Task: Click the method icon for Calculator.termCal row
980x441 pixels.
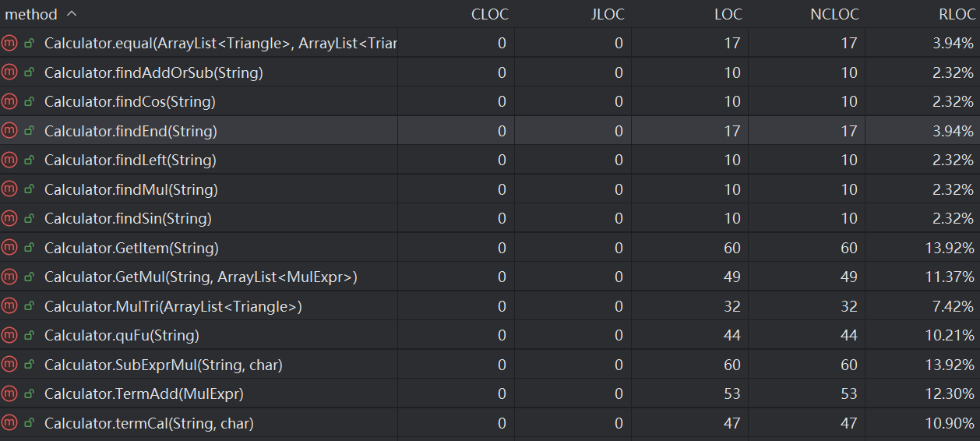Action: (x=9, y=423)
